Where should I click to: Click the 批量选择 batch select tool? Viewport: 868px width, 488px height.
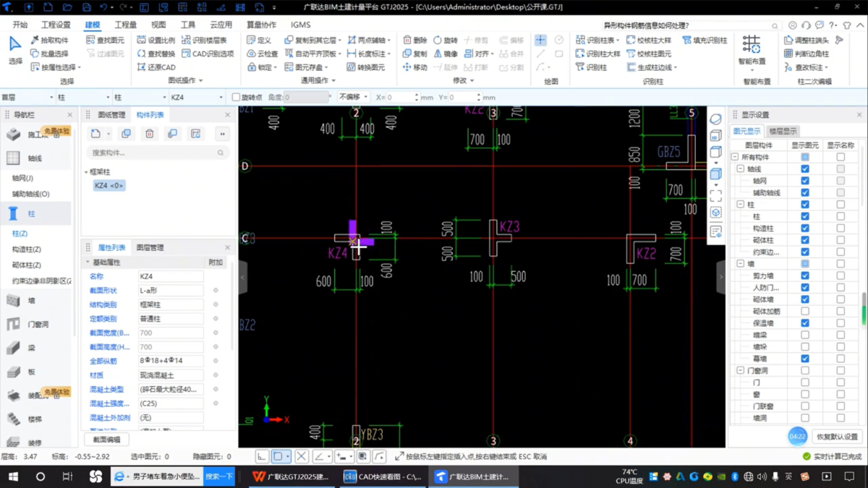(x=50, y=53)
